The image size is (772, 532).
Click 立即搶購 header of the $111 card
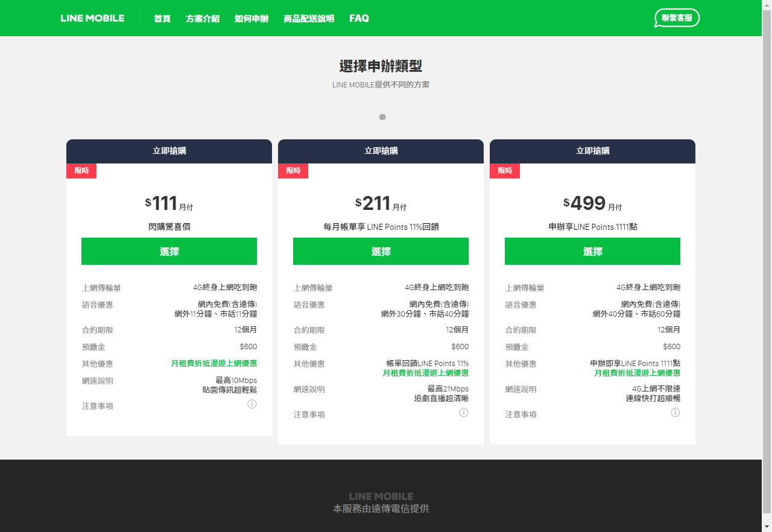169,151
